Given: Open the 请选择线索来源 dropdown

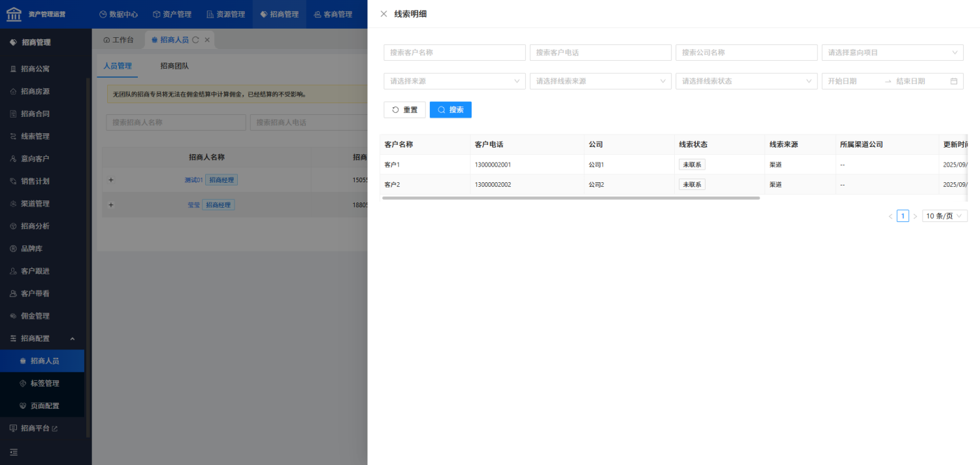Looking at the screenshot, I should click(600, 81).
